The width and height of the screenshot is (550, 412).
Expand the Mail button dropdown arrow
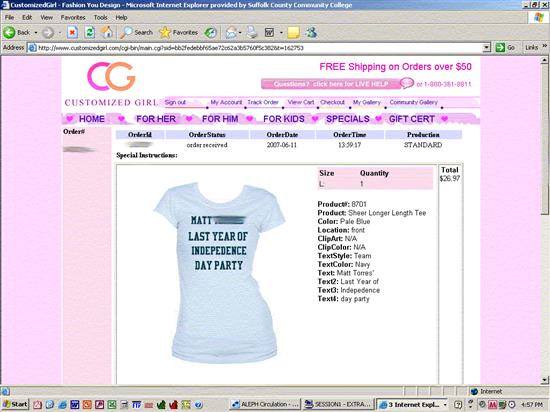click(240, 33)
